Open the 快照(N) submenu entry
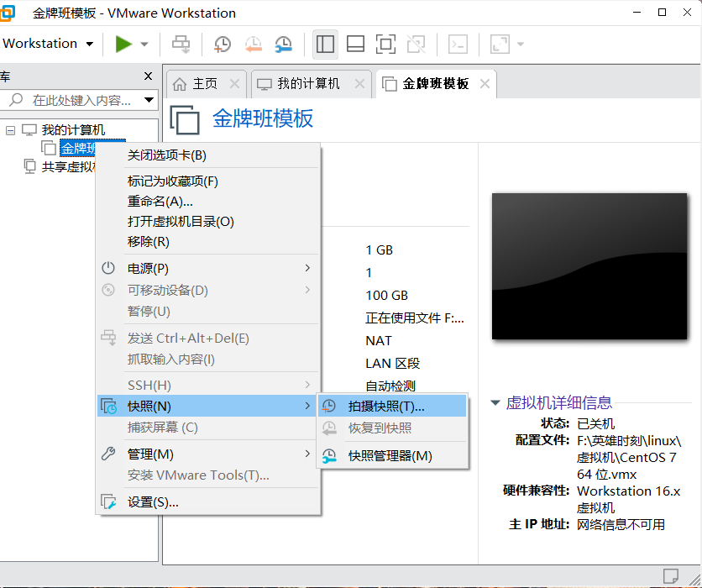Viewport: 702px width, 588px height. [x=206, y=407]
